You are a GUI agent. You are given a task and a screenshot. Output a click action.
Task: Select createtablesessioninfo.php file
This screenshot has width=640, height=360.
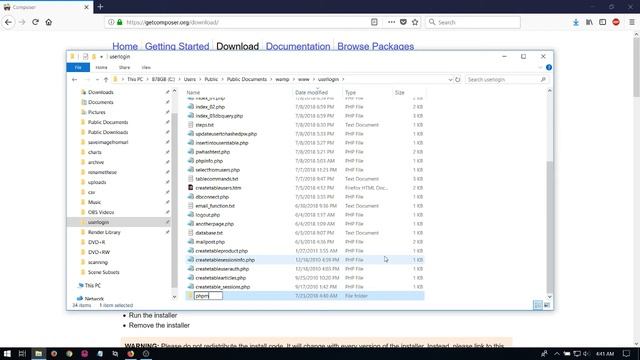(225, 260)
